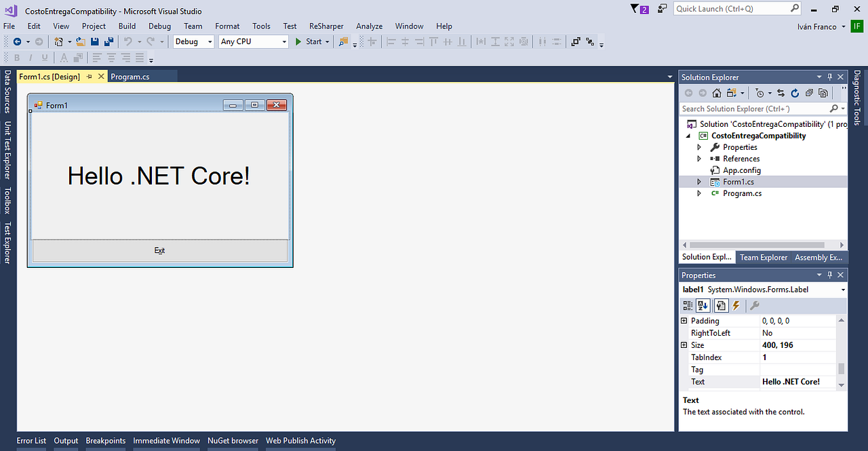Toggle auto-hide on Properties panel pin

point(829,275)
